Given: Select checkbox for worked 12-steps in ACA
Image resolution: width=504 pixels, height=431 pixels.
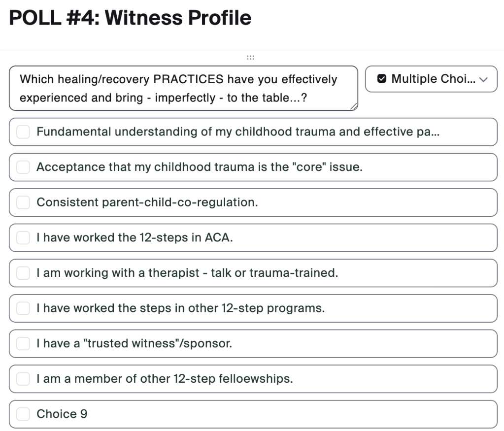Looking at the screenshot, I should coord(23,238).
